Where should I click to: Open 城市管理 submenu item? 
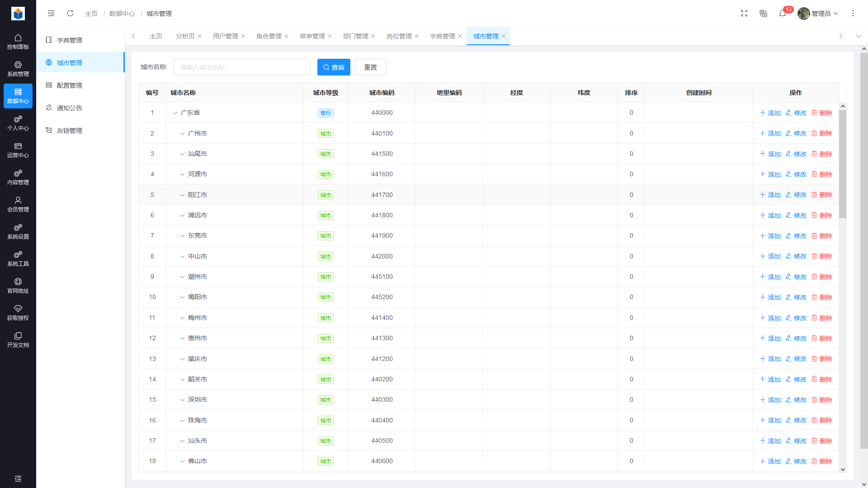(80, 63)
